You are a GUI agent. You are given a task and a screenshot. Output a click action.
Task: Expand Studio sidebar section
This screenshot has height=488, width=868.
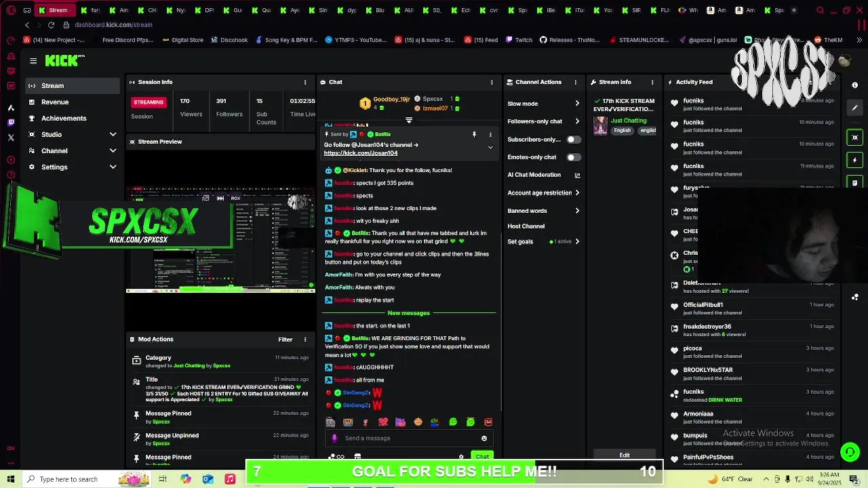(113, 134)
